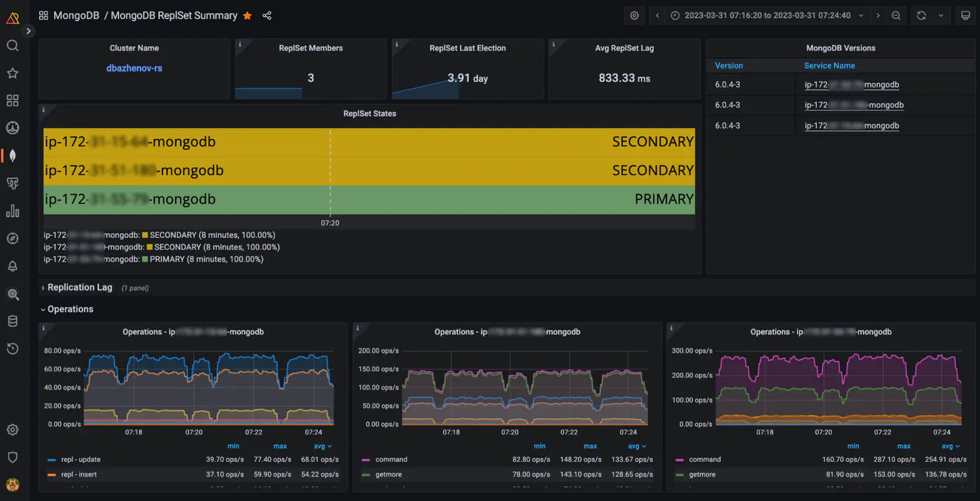Open the Alerting bell sidebar icon

[12, 266]
